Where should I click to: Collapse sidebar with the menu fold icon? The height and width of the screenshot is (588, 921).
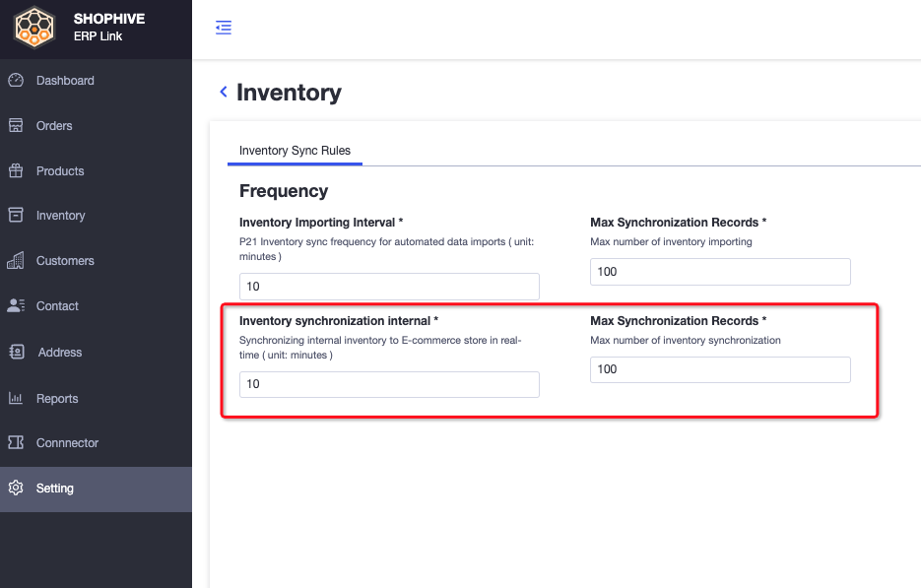224,27
